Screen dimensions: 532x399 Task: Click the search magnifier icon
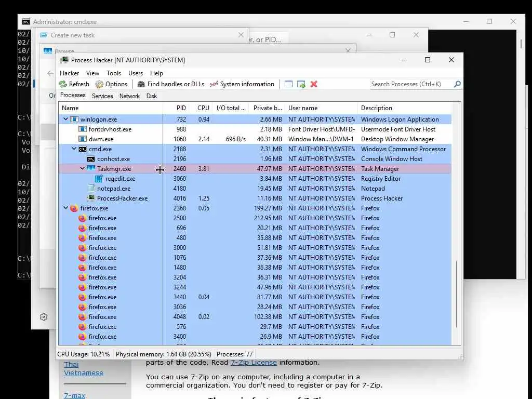pyautogui.click(x=457, y=84)
